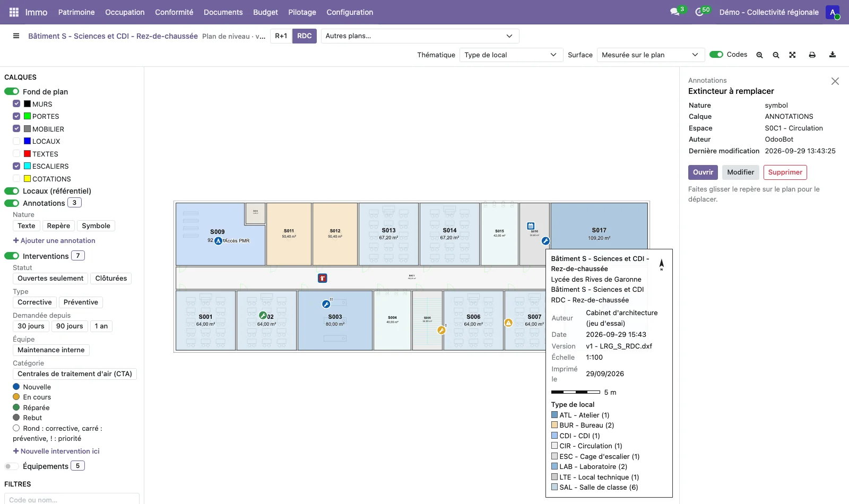The width and height of the screenshot is (849, 504).
Task: Fit plan to screen with expand icon
Action: [792, 55]
